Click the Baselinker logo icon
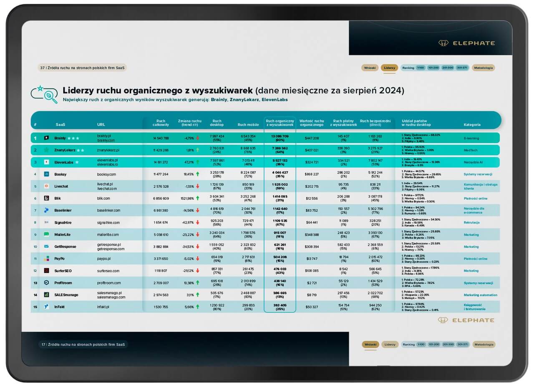 click(x=47, y=210)
